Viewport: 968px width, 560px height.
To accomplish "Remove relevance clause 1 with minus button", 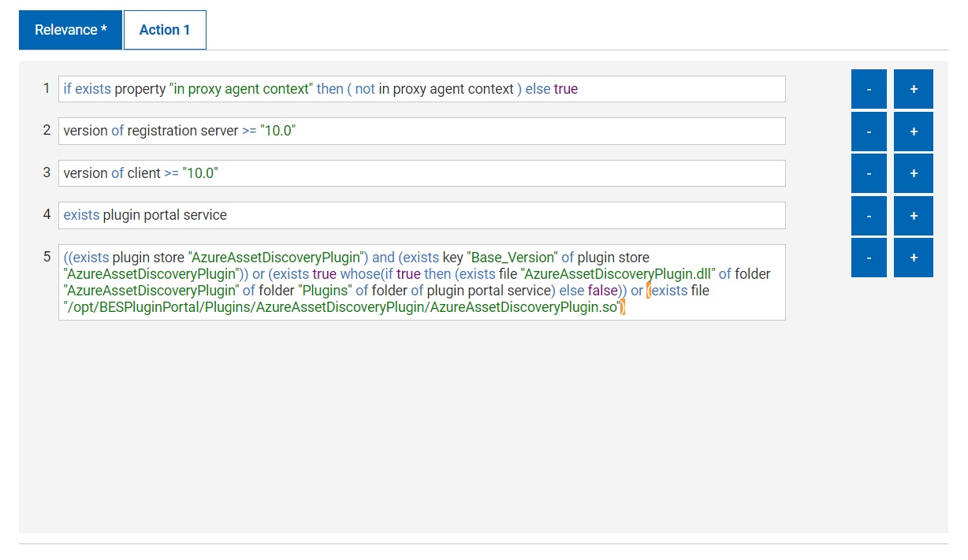I will tap(869, 89).
